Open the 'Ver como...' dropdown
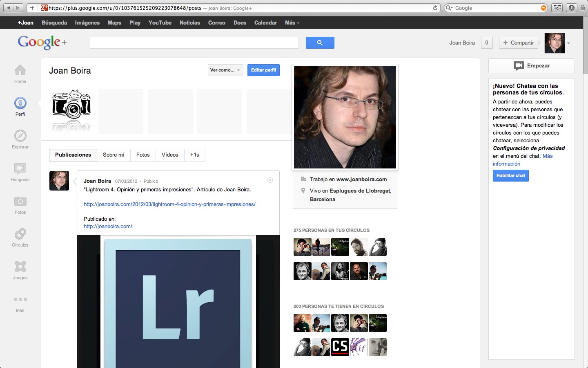This screenshot has width=588, height=368. click(x=225, y=70)
